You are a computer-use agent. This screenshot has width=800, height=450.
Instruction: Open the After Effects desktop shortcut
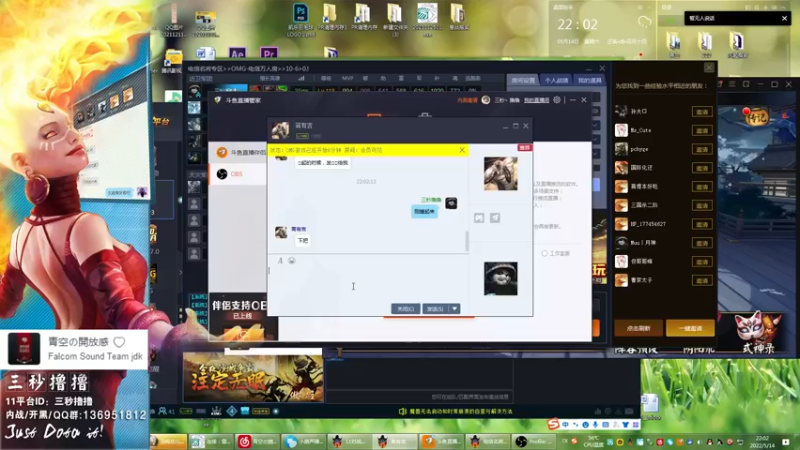pyautogui.click(x=237, y=53)
